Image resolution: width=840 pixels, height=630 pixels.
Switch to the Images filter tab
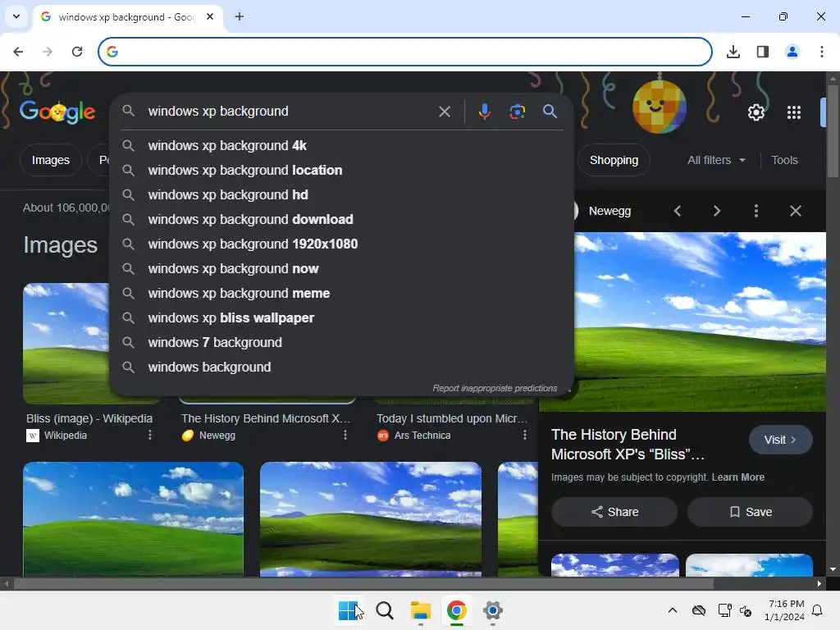[x=50, y=160]
